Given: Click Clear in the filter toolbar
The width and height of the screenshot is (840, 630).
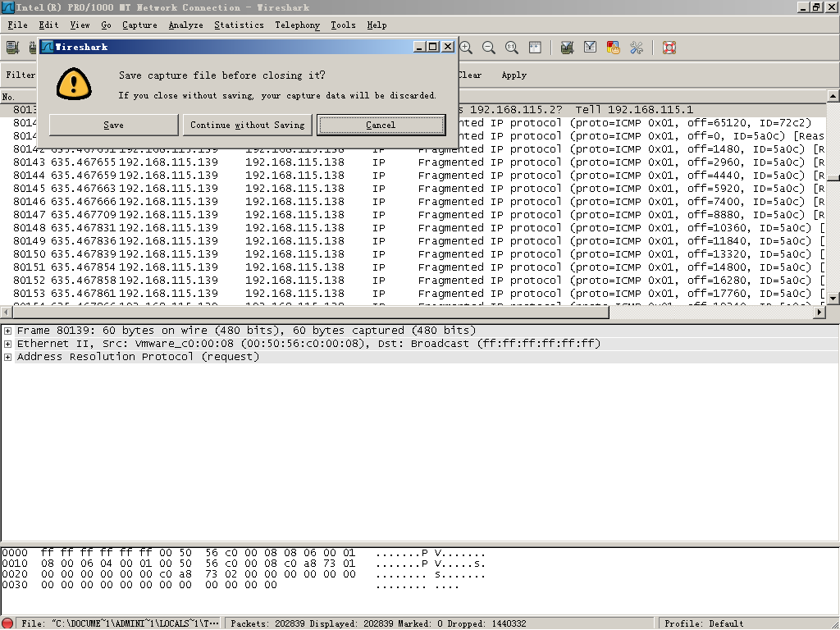Looking at the screenshot, I should [x=470, y=75].
